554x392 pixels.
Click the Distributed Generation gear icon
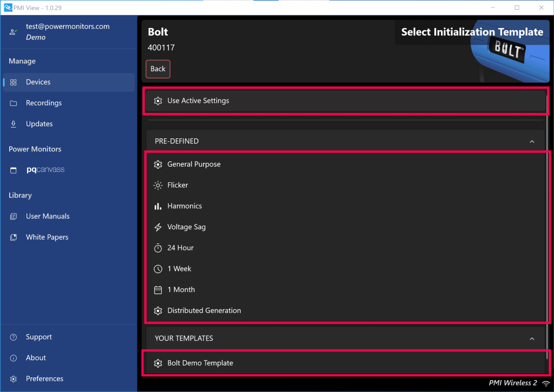(157, 310)
